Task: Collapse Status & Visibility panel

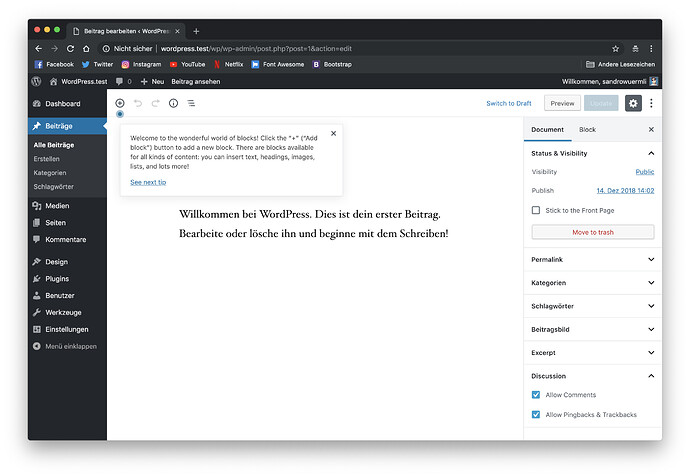Action: 593,153
